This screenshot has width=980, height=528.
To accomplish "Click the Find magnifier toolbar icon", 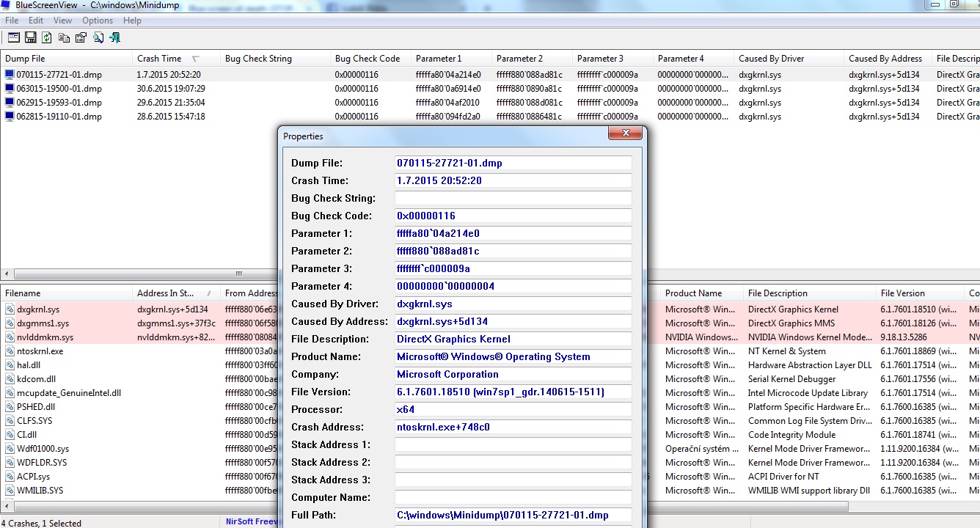I will pyautogui.click(x=98, y=37).
